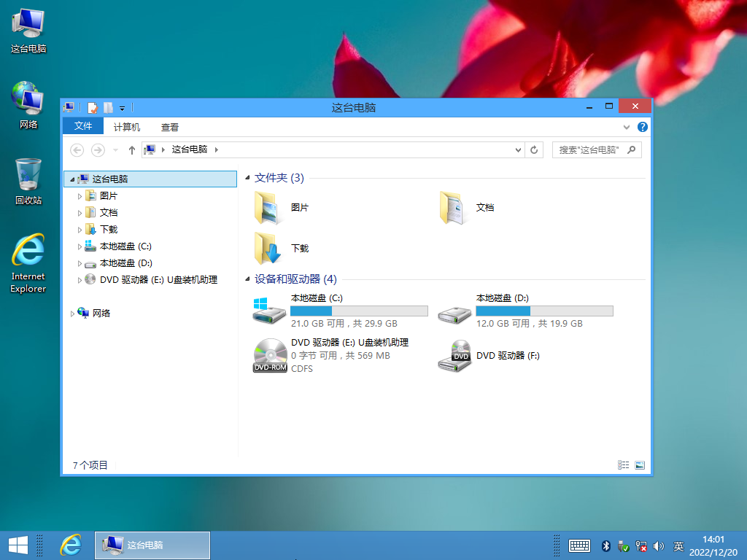The image size is (747, 560).
Task: Switch to large icons view in status bar
Action: tap(640, 464)
